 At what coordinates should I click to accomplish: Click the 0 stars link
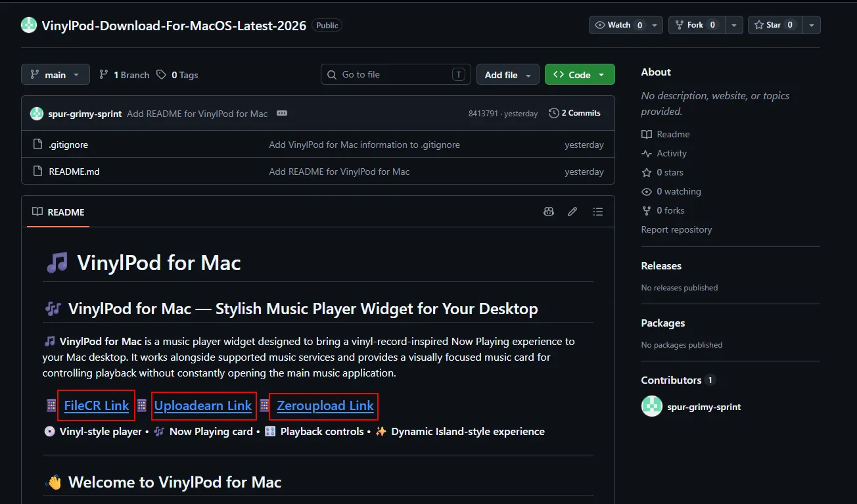pyautogui.click(x=662, y=172)
